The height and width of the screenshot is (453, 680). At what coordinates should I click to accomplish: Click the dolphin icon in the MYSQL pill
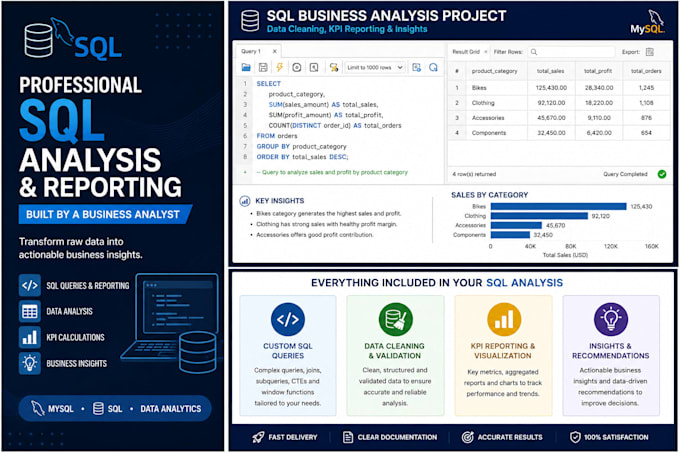(x=38, y=408)
